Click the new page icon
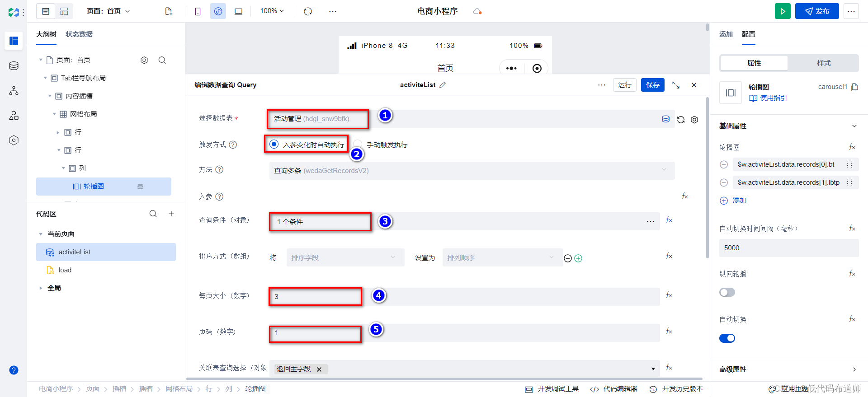Viewport: 868px width, 397px height. point(169,11)
